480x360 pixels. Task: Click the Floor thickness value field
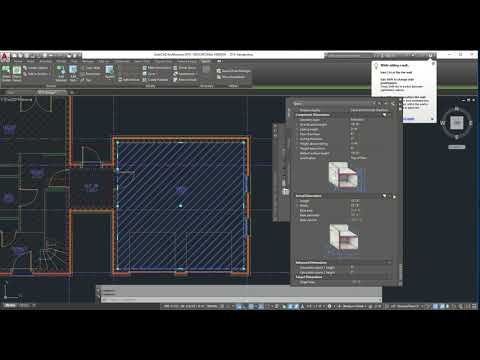coord(370,134)
